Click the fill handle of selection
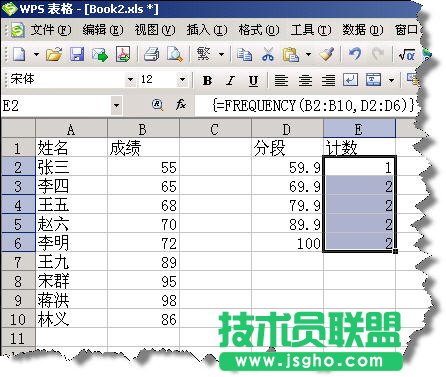This screenshot has height=377, width=446. pos(395,251)
